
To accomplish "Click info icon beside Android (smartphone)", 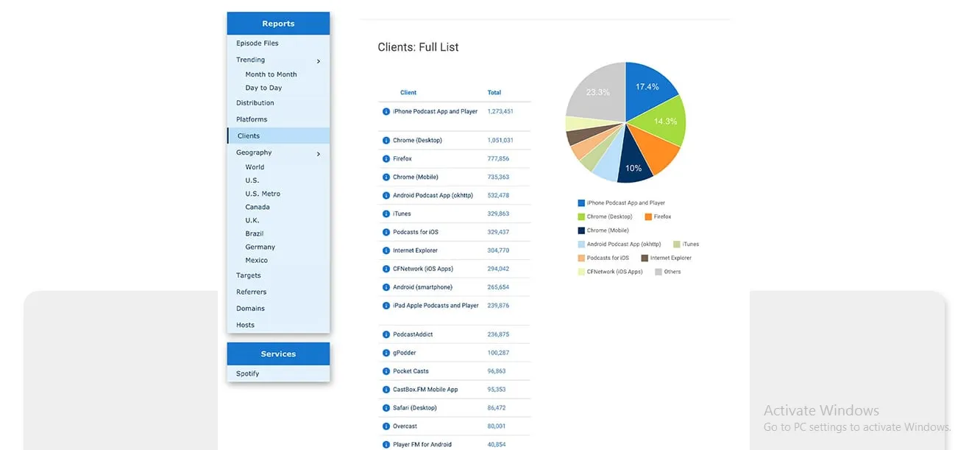I will pyautogui.click(x=386, y=288).
